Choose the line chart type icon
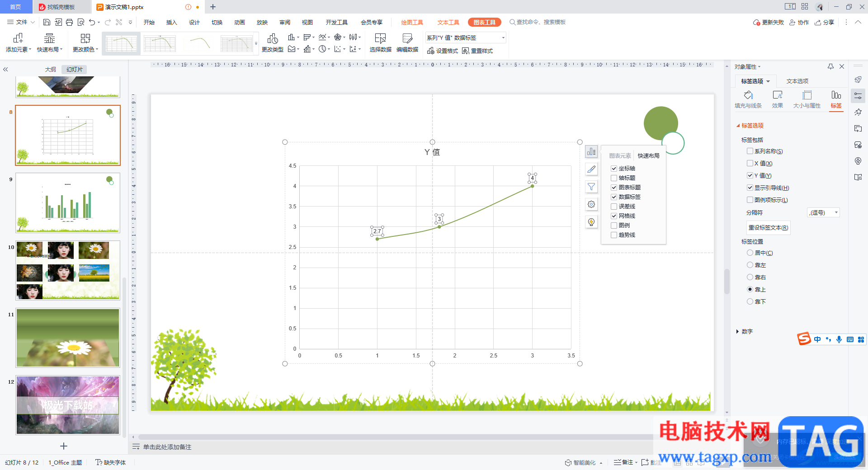This screenshot has height=470, width=868. point(322,37)
